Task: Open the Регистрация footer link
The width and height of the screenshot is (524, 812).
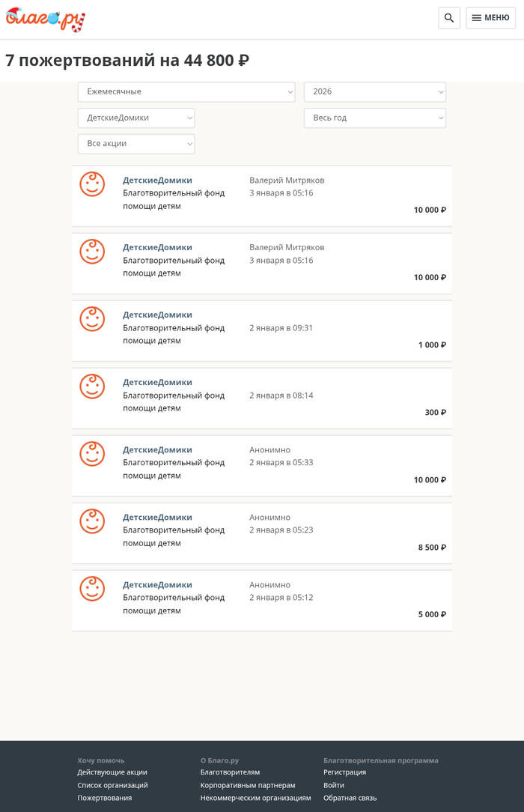Action: point(344,772)
